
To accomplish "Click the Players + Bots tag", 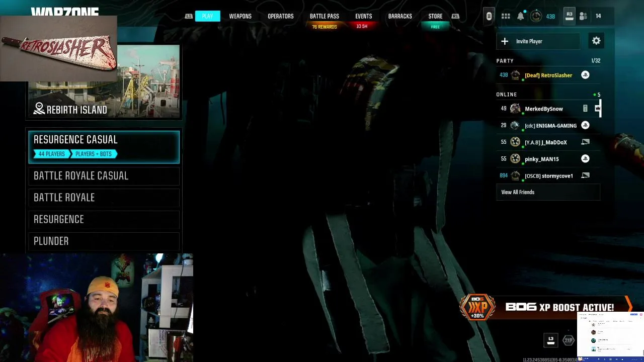I will [94, 154].
